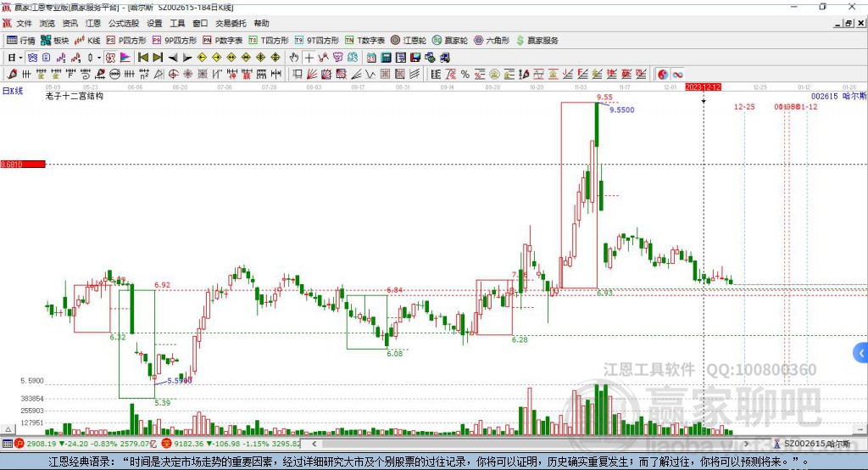868x470 pixels.
Task: Open the 帮助 menu
Action: coord(261,23)
